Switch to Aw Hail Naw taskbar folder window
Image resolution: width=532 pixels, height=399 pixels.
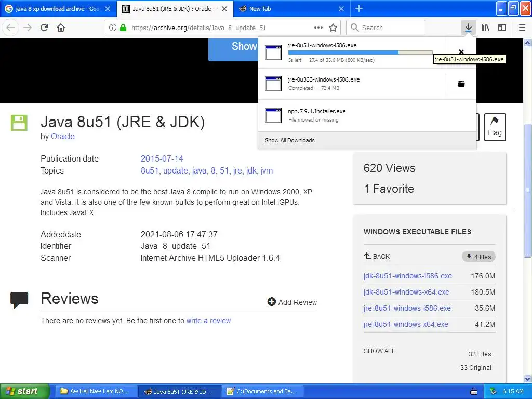point(96,391)
